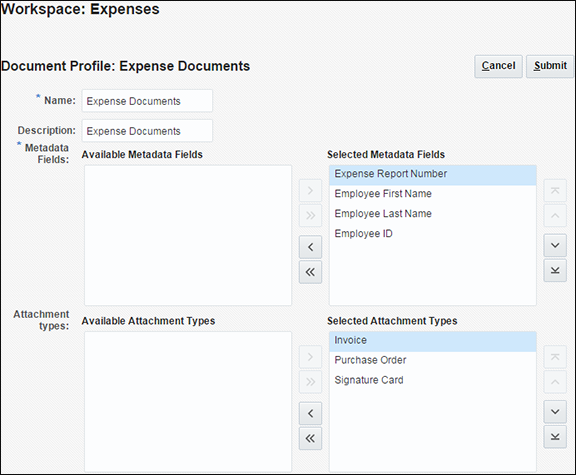Select Purchase Order attachment type
Screen dimensions: 576x475
coord(433,360)
